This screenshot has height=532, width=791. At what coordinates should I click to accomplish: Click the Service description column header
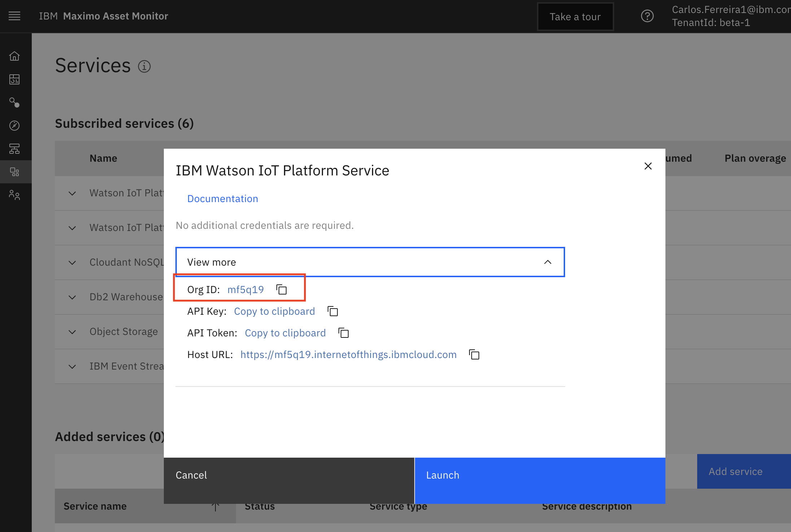[587, 507]
